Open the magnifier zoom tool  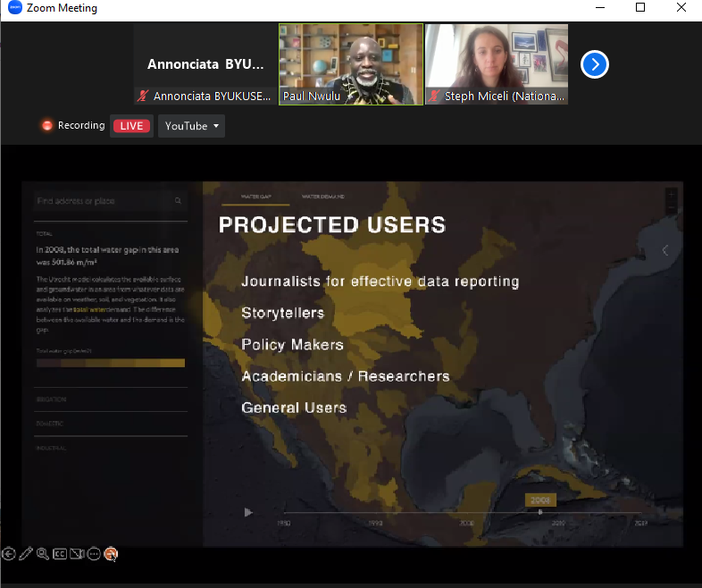[x=43, y=554]
